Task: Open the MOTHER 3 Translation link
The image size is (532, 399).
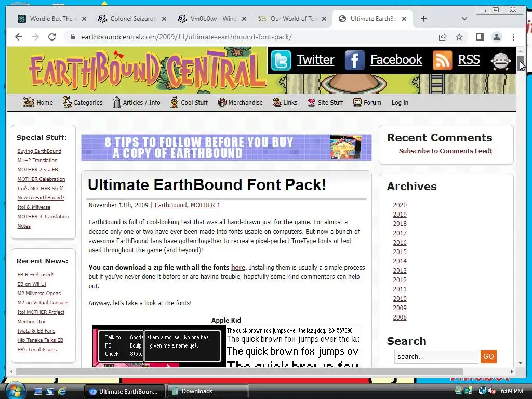Action: click(x=43, y=217)
